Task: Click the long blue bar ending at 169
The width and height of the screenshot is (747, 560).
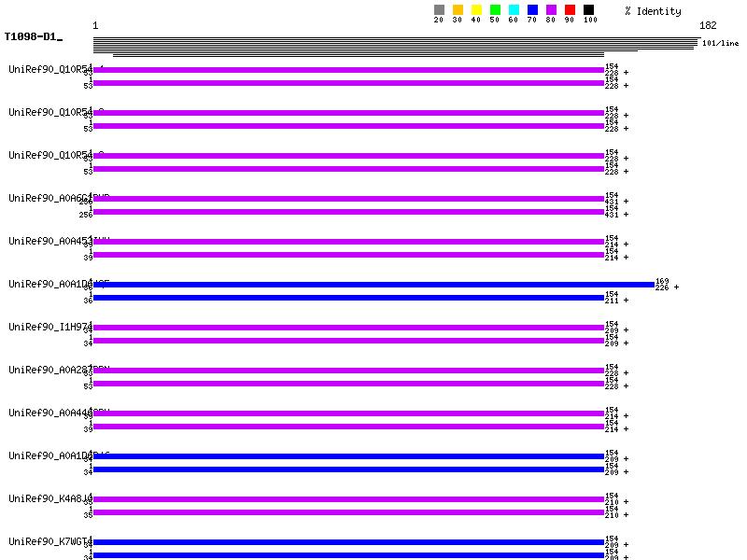Action: [x=373, y=285]
